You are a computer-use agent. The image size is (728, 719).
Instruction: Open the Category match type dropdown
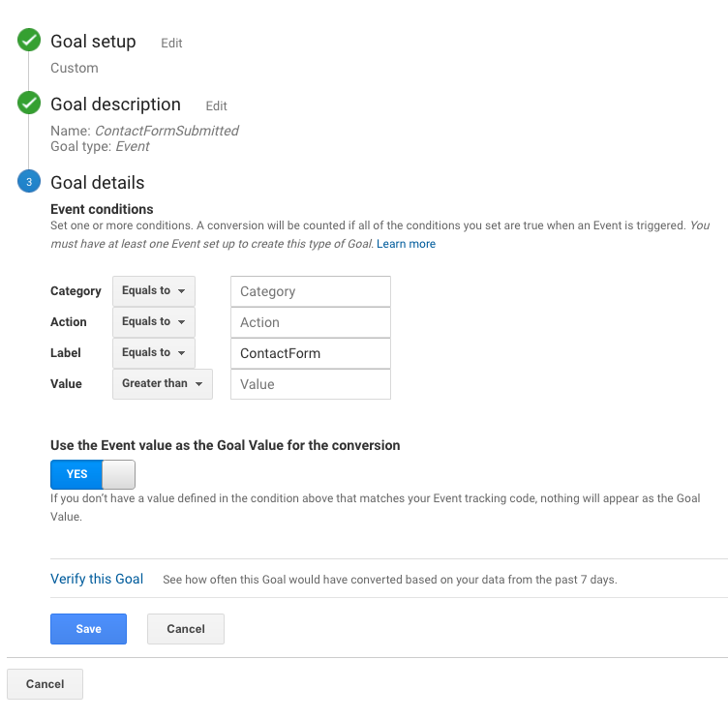click(154, 291)
